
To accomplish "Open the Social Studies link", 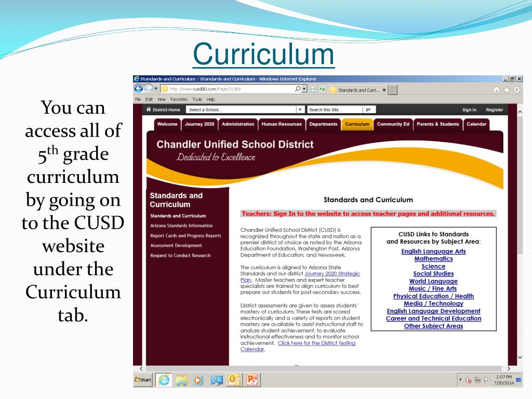I will tap(434, 274).
